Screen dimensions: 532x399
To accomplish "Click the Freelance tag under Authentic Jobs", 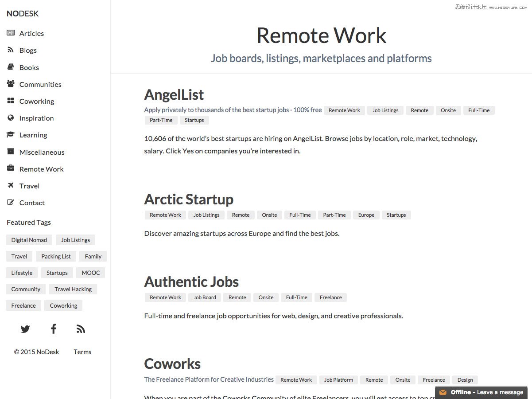I will coord(331,297).
